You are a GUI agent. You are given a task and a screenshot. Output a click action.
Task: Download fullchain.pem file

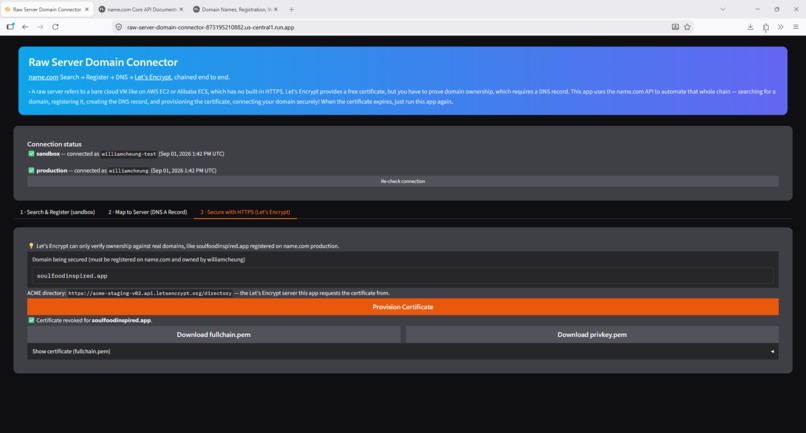[213, 335]
